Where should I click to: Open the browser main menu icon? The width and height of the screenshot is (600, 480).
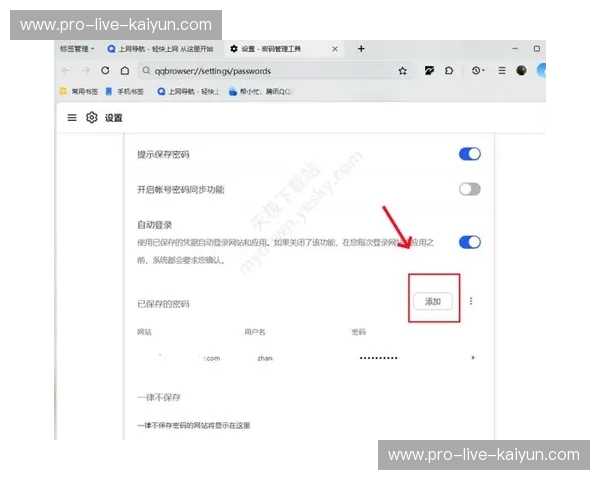502,70
